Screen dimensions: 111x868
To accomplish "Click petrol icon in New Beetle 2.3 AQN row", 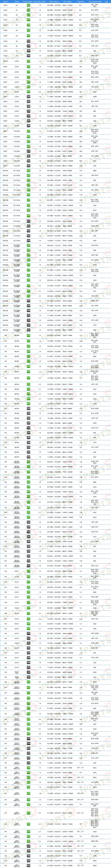I will coord(29,832).
